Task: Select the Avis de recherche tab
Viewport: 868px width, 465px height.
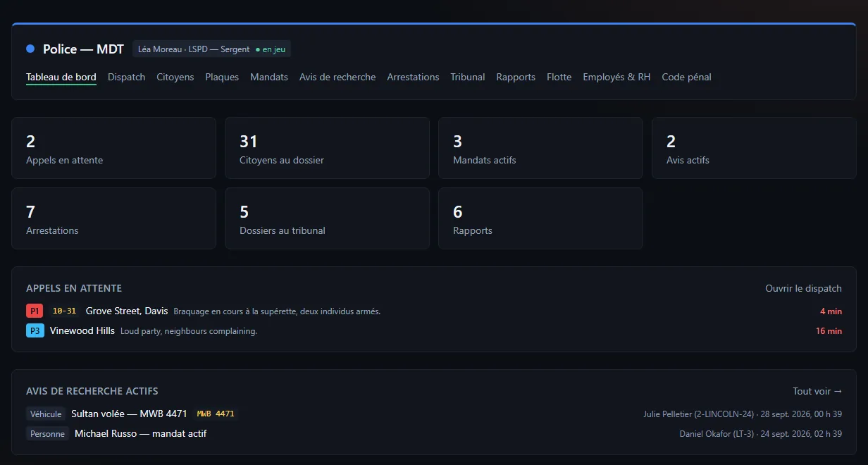Action: 337,77
